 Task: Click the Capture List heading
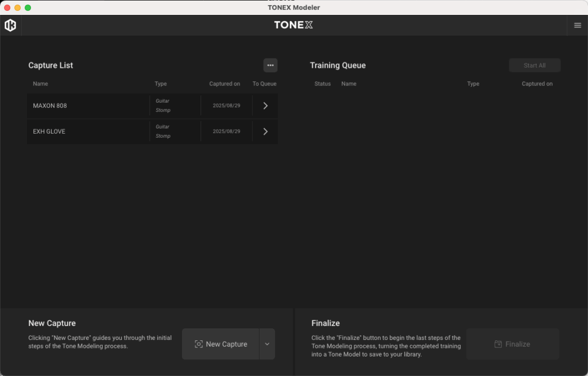(x=51, y=65)
